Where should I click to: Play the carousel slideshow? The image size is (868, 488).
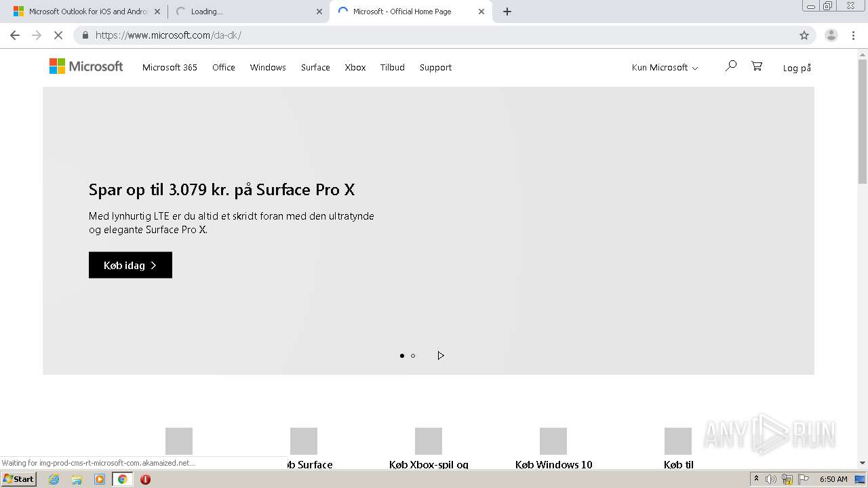pyautogui.click(x=441, y=355)
